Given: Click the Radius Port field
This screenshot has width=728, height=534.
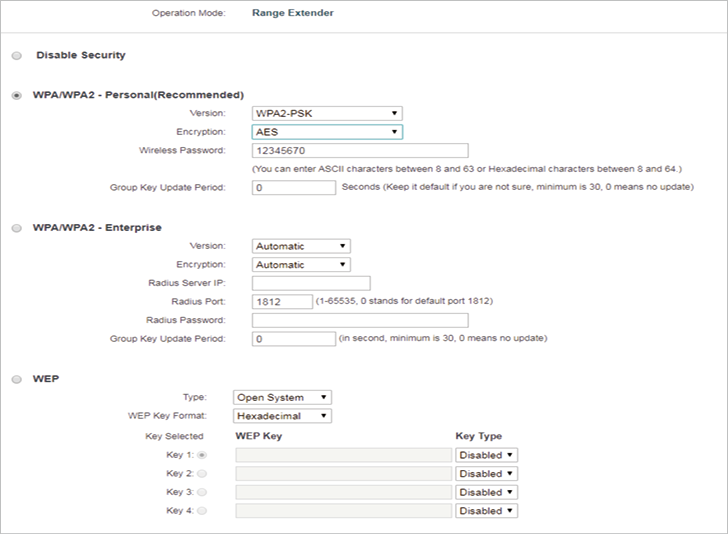Looking at the screenshot, I should 282,302.
